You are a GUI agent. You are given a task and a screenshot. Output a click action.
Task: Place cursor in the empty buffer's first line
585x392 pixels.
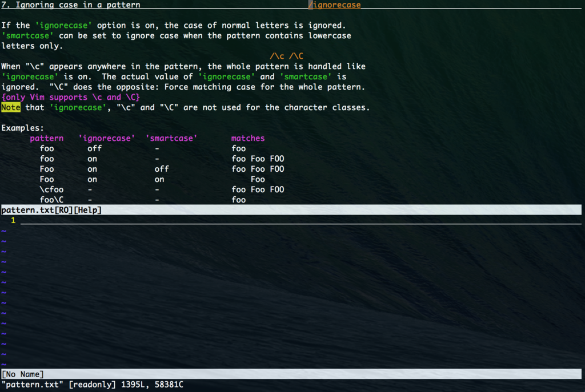coord(300,220)
